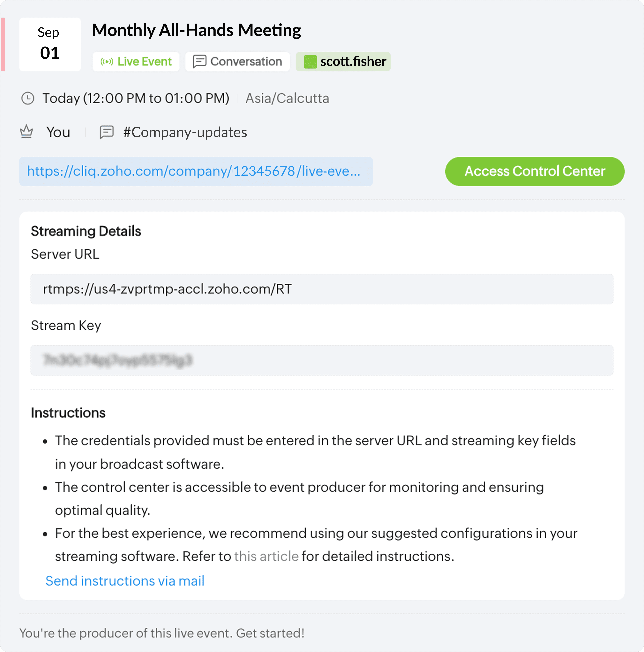Viewport: 644px width, 652px height.
Task: Click the Monthly All-Hands Meeting title
Action: [196, 30]
